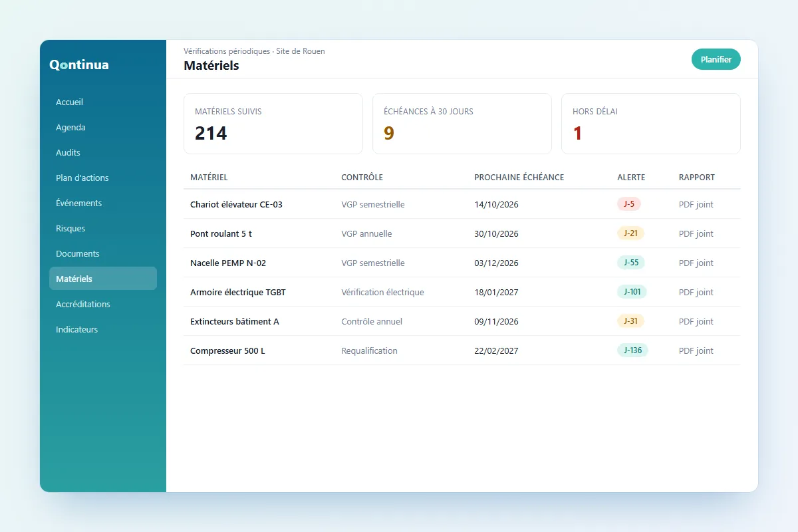
Task: Click the Vérifications périodiques · Site de Rouen breadcrumb
Action: point(255,51)
